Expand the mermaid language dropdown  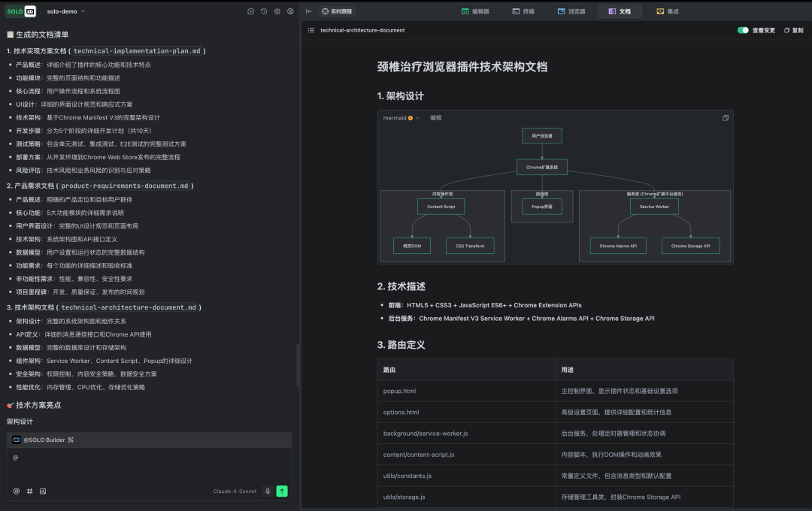(x=401, y=118)
